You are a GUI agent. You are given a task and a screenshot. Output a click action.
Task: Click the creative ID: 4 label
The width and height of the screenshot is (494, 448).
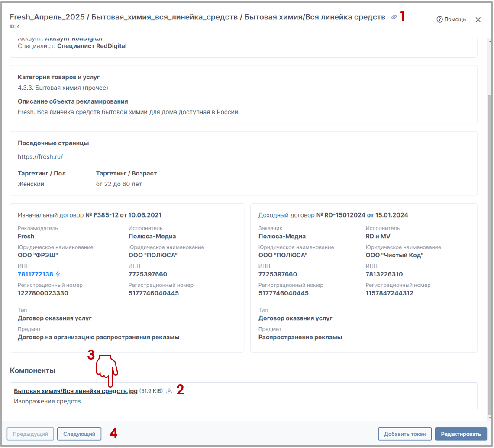[x=14, y=26]
